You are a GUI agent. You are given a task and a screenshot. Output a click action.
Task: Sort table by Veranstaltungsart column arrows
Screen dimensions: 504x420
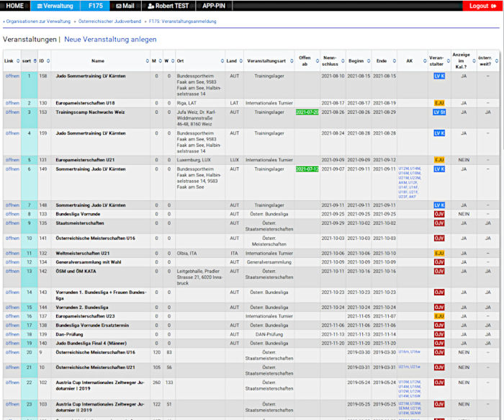point(292,61)
